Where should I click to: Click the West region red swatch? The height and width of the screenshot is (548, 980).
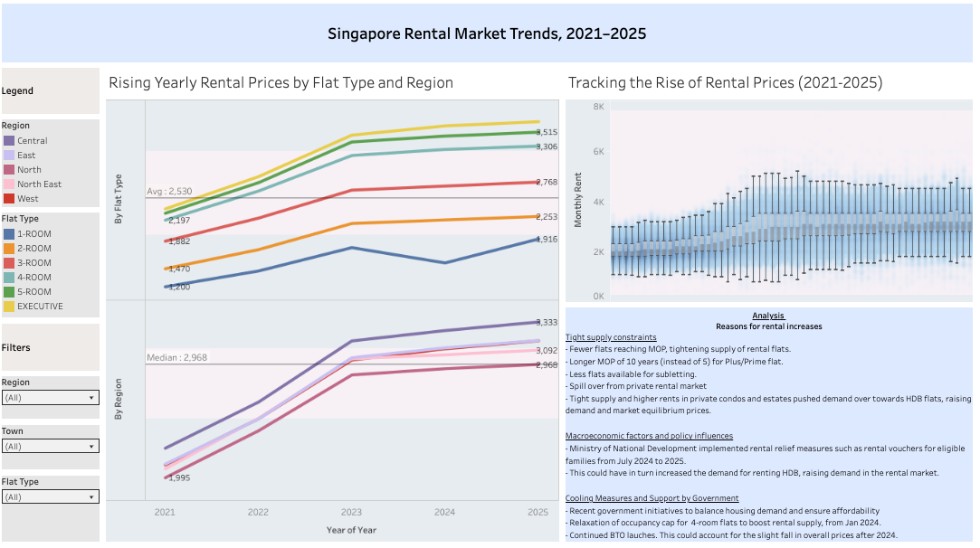9,199
